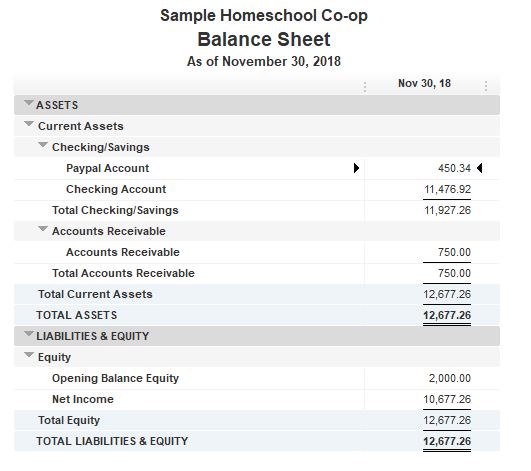Viewport: 531px width, 471px height.
Task: Click the Net Income amount 10,677.26
Action: (447, 399)
